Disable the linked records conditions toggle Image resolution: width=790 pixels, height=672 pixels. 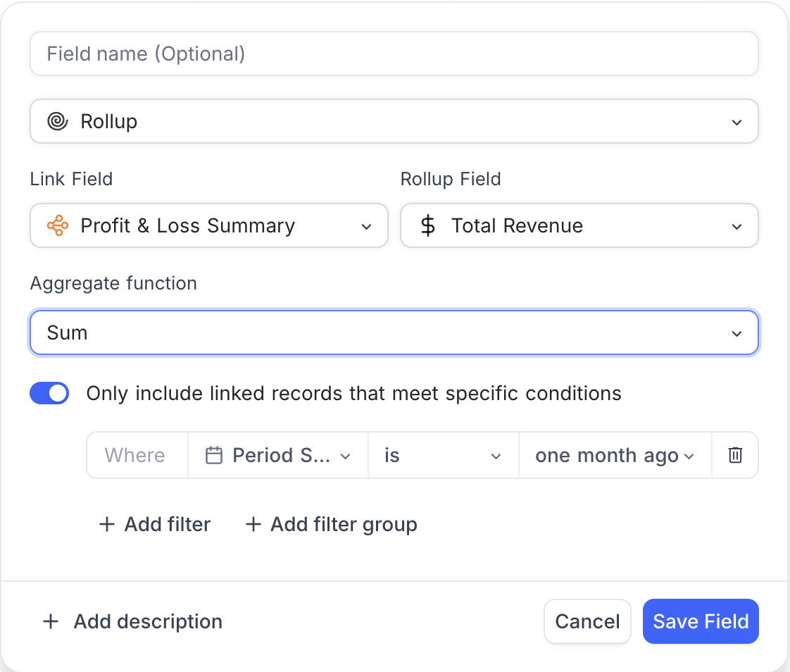(x=49, y=393)
